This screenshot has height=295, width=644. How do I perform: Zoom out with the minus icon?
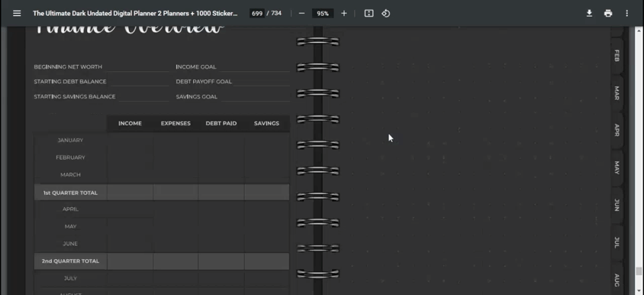302,13
